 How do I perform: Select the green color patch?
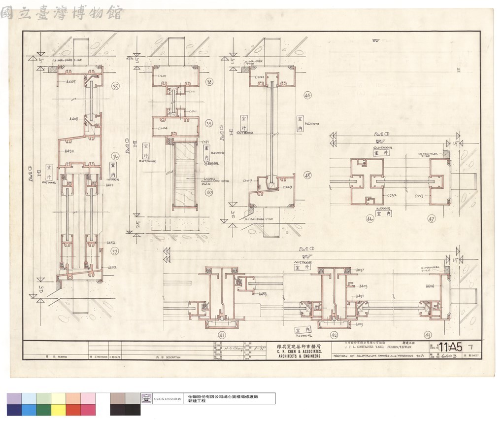pos(44,410)
